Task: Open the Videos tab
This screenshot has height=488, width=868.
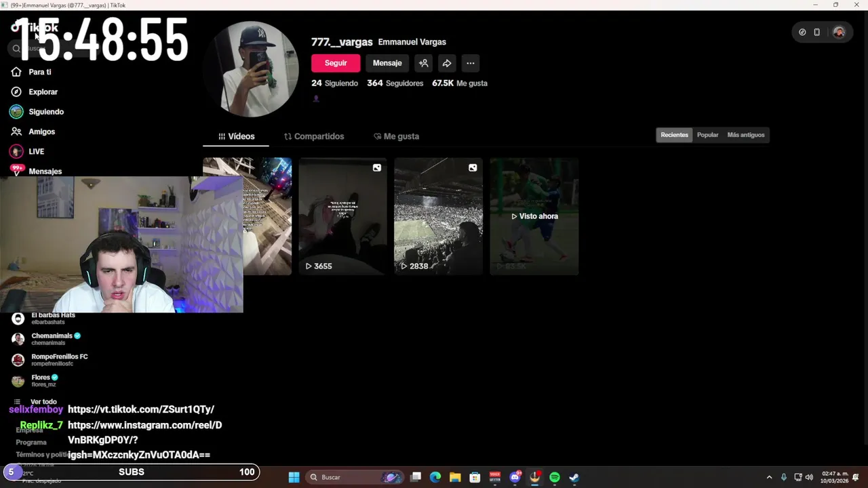Action: [236, 136]
